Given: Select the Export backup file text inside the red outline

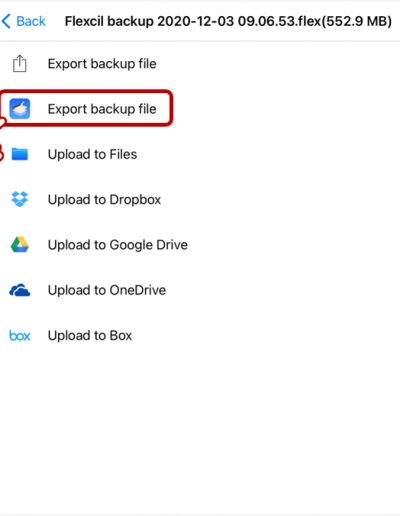Looking at the screenshot, I should click(102, 109).
